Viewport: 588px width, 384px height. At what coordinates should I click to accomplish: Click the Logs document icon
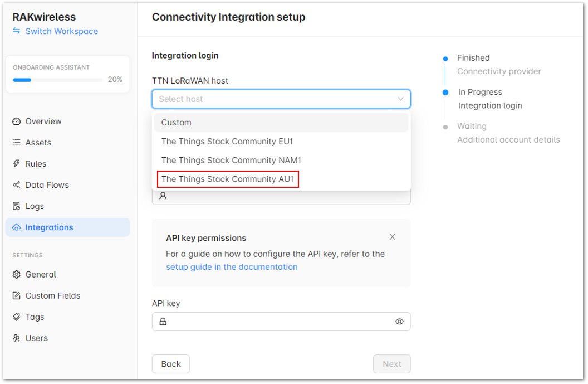(17, 206)
